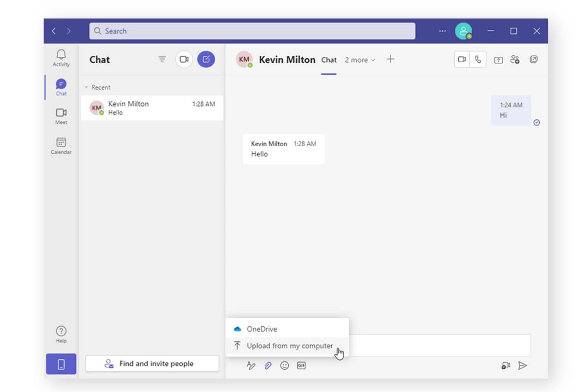The image size is (588, 392).
Task: Share your screen
Action: pos(498,60)
